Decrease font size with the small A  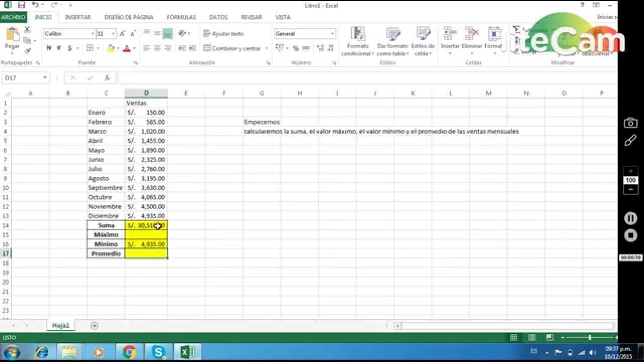coord(132,34)
